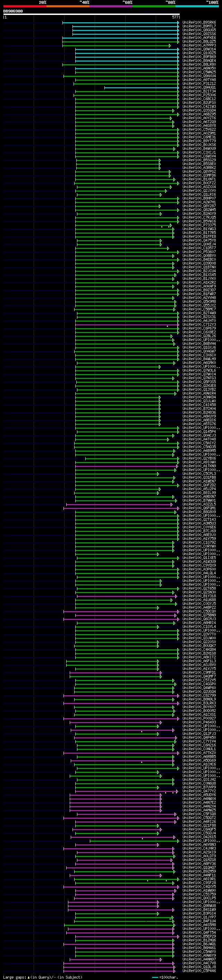Select hit UniRef100_P31212

[x=199, y=84]
